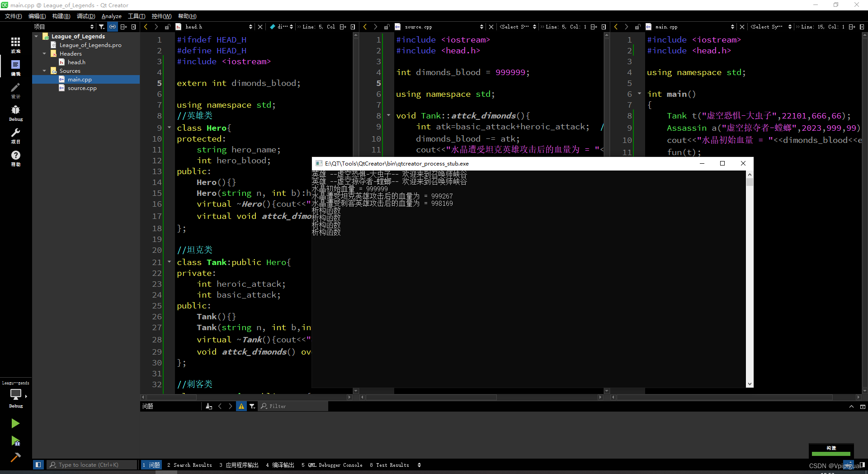Viewport: 868px width, 474px height.
Task: Go to previous issue arrow
Action: pyautogui.click(x=220, y=406)
